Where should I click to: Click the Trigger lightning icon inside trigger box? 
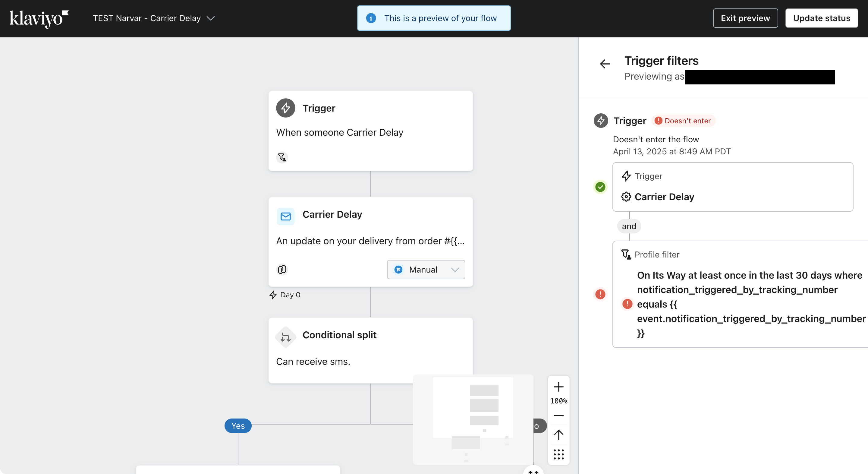[626, 176]
